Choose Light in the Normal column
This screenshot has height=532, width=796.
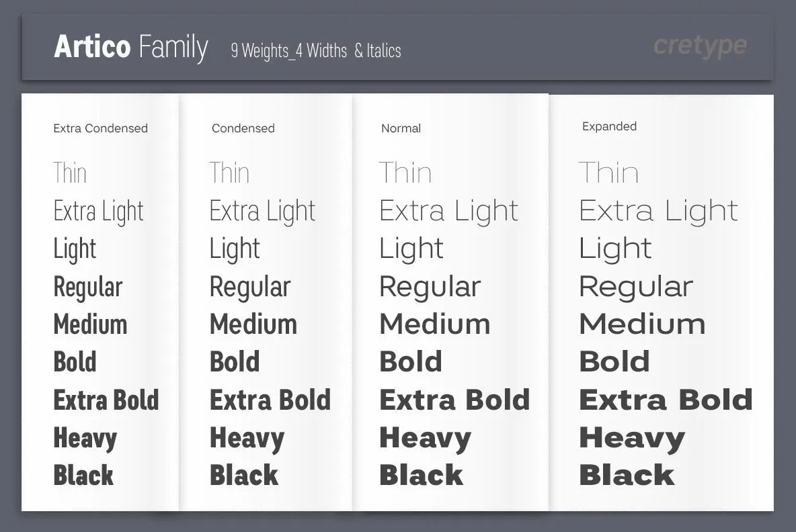[x=411, y=249]
